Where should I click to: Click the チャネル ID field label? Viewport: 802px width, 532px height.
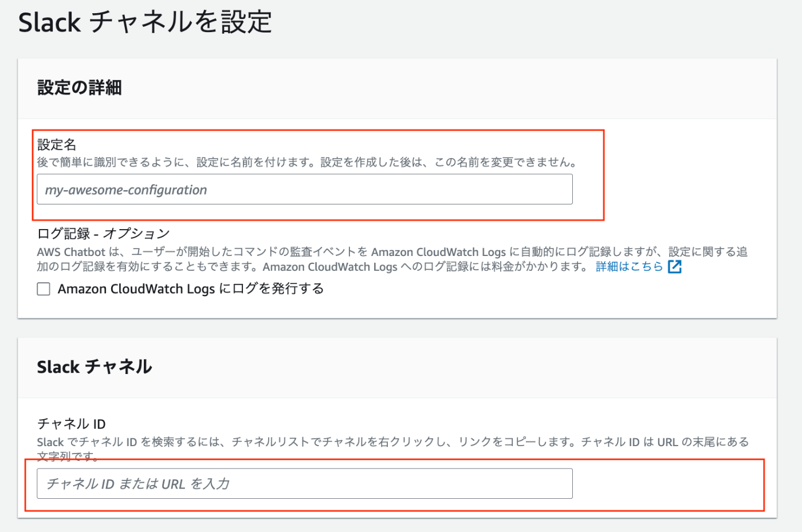[72, 424]
